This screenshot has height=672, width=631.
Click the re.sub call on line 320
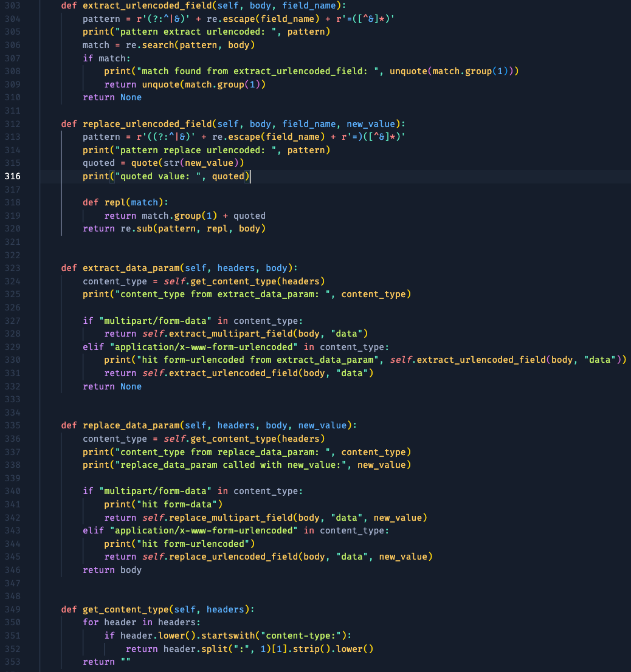(x=131, y=228)
